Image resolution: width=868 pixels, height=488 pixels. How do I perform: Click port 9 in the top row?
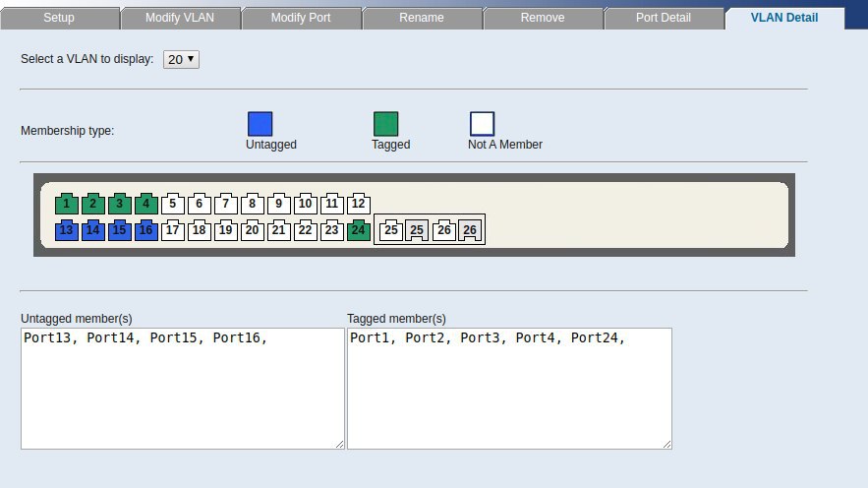279,204
